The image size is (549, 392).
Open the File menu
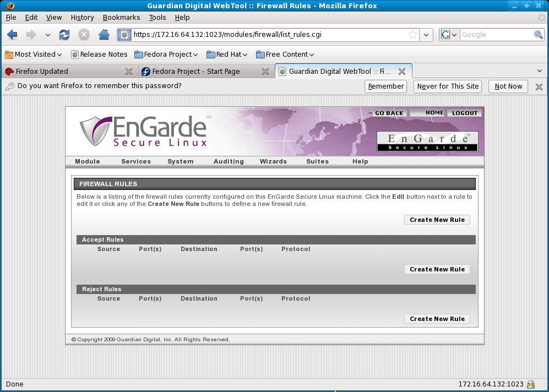click(x=11, y=18)
